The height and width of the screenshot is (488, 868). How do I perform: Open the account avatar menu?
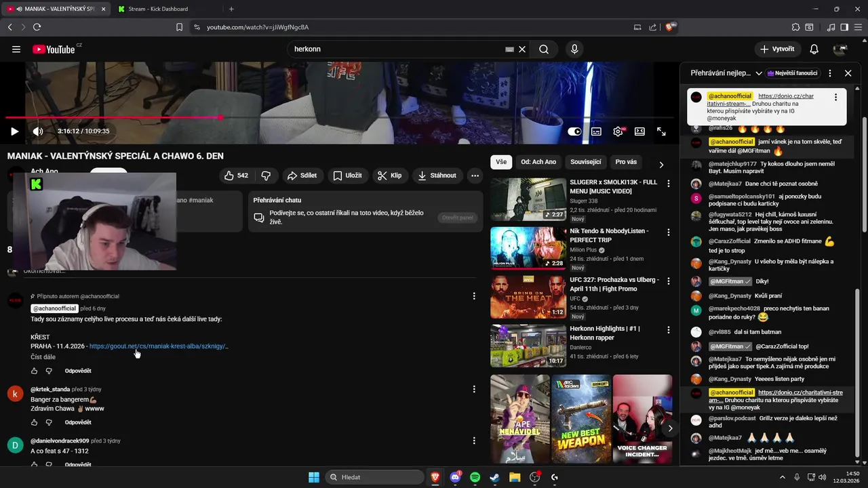coord(840,49)
